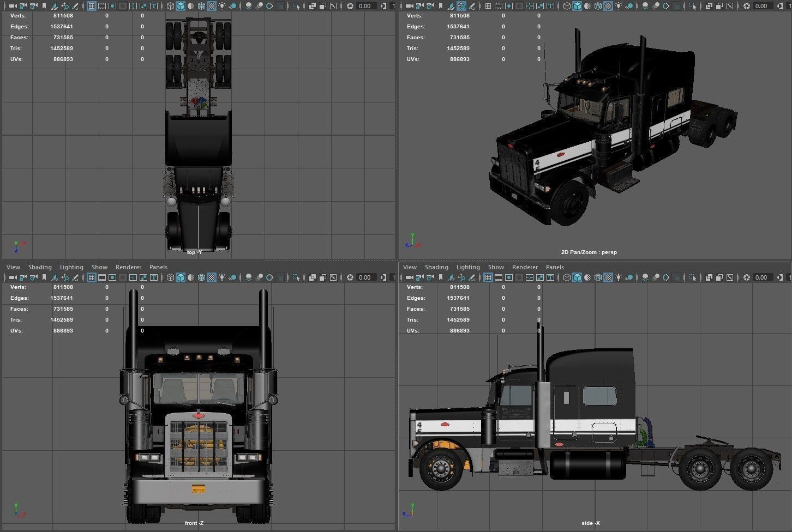
Task: Toggle Resolution Gate in top panel
Action: (x=112, y=6)
